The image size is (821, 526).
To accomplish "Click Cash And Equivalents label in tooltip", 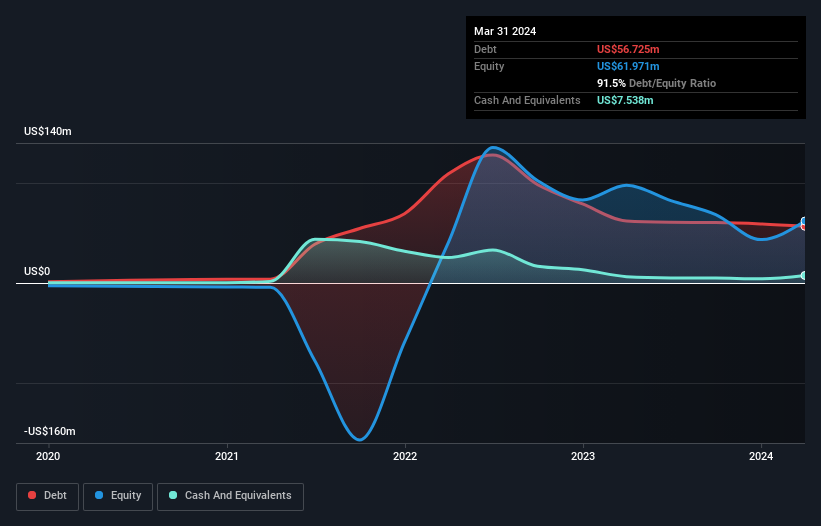I will pyautogui.click(x=527, y=100).
